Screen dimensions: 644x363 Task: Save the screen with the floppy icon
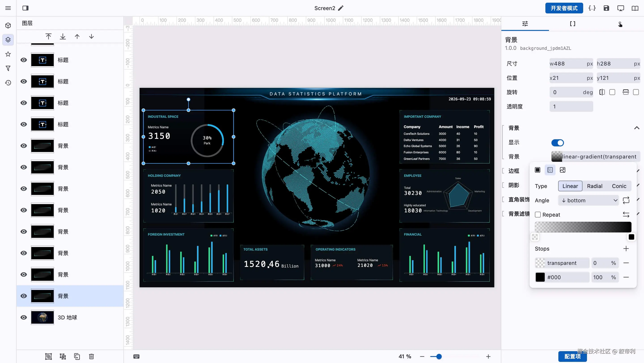tap(606, 8)
